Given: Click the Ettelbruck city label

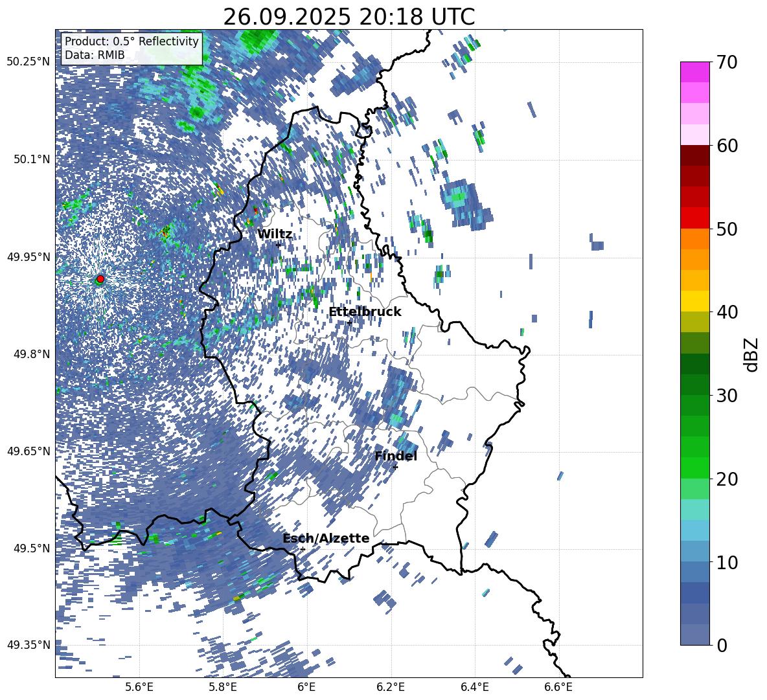Looking at the screenshot, I should tap(365, 312).
